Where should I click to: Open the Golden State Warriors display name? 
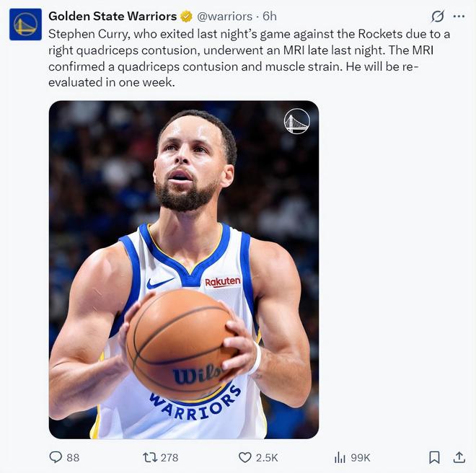tap(112, 16)
